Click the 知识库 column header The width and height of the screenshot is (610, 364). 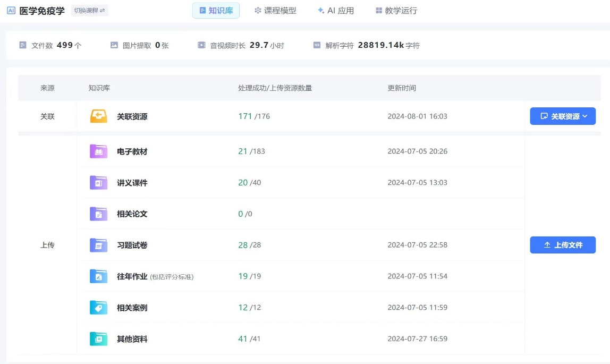pos(99,88)
